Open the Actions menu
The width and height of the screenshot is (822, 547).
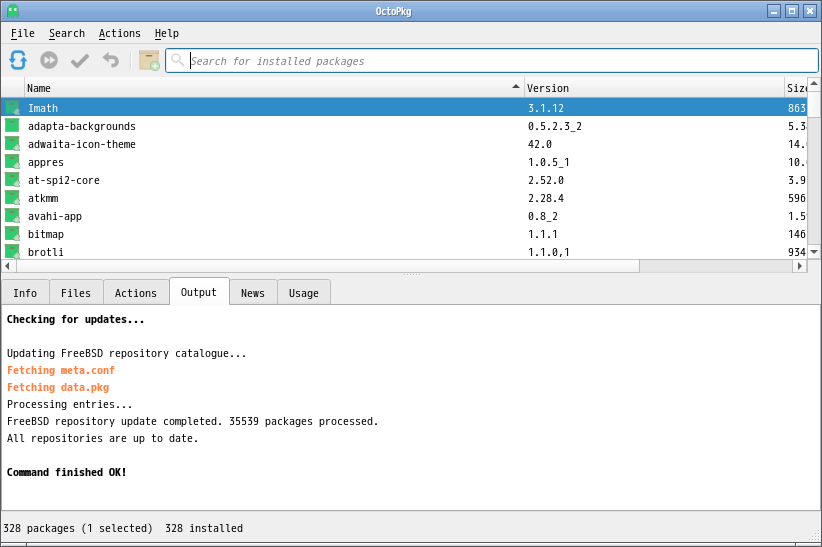[x=120, y=33]
